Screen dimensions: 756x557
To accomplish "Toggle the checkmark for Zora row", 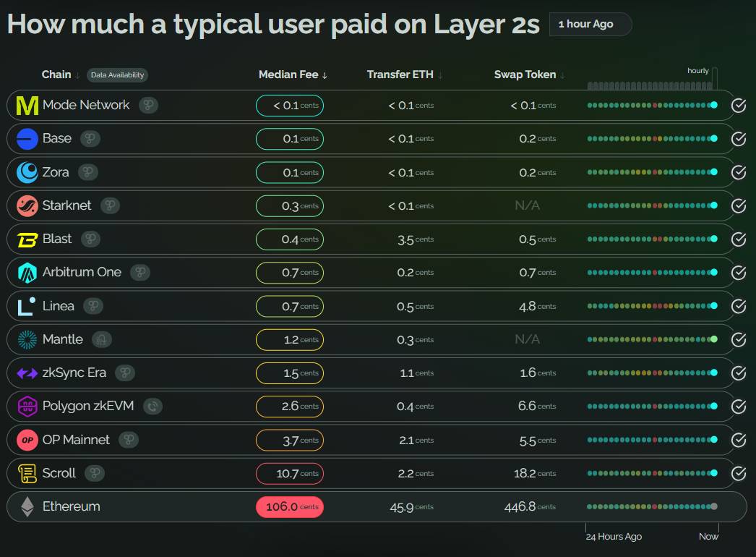I will tap(739, 172).
